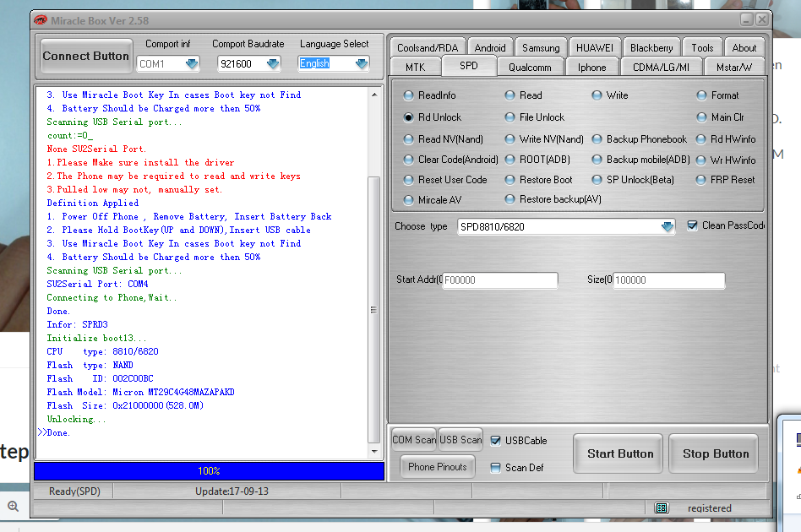Switch to the Blackberry tab
The image size is (801, 532).
point(651,47)
